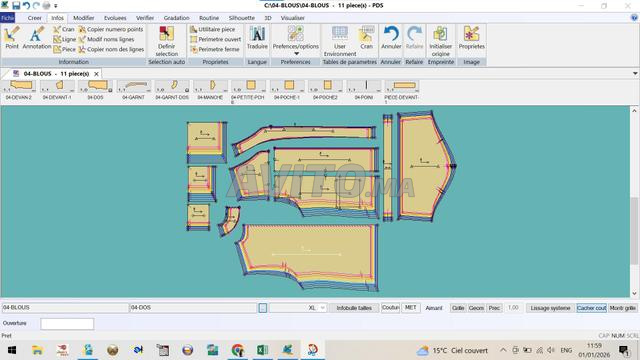Select Perimetre ouvert option

216,39
